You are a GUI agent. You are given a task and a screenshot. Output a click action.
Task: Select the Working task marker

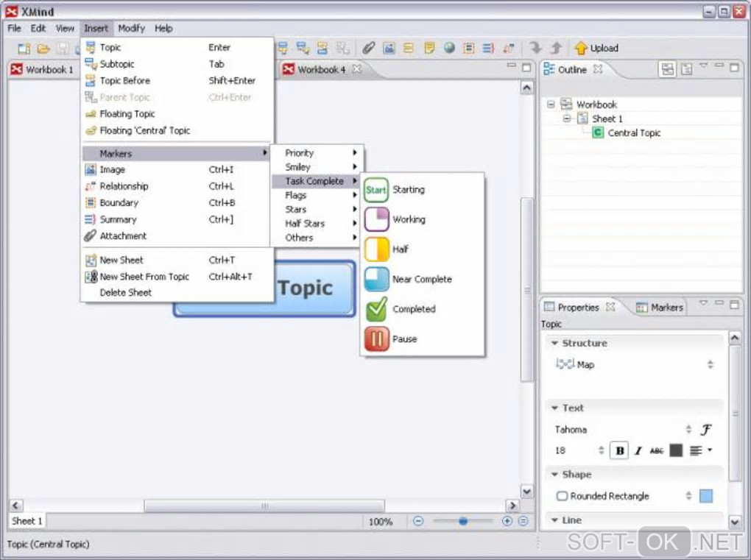click(421, 220)
